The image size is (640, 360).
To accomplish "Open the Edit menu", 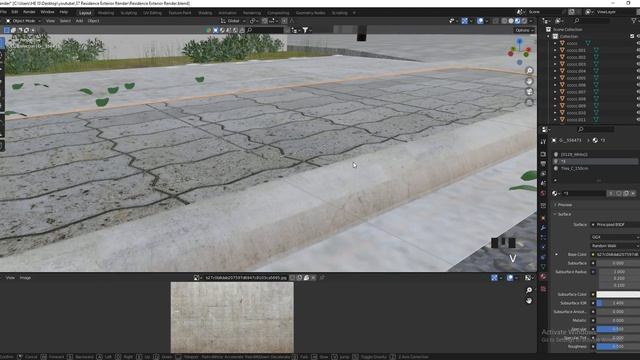I will pos(15,12).
